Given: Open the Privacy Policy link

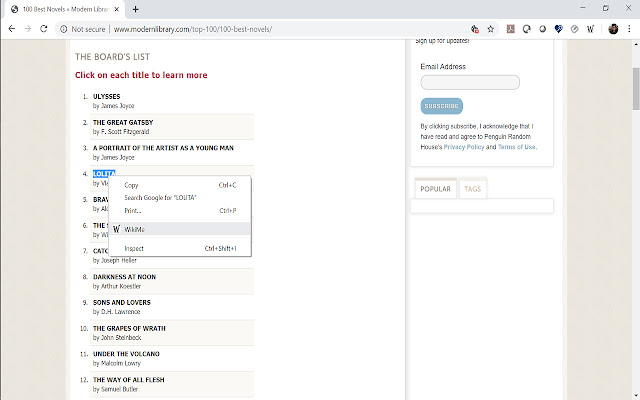Looking at the screenshot, I should [x=464, y=147].
